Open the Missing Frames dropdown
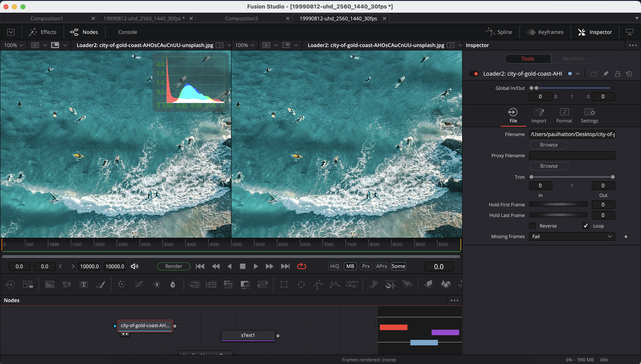 coord(572,236)
